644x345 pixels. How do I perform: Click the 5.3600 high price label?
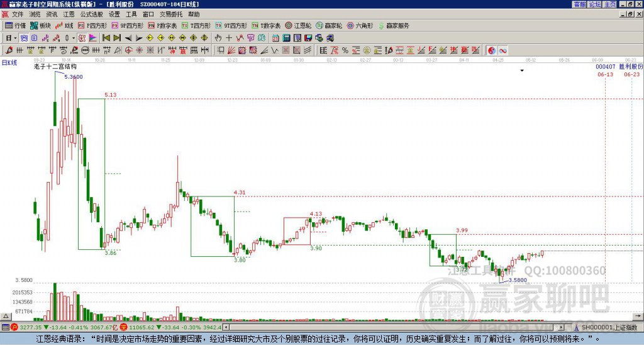coord(74,76)
